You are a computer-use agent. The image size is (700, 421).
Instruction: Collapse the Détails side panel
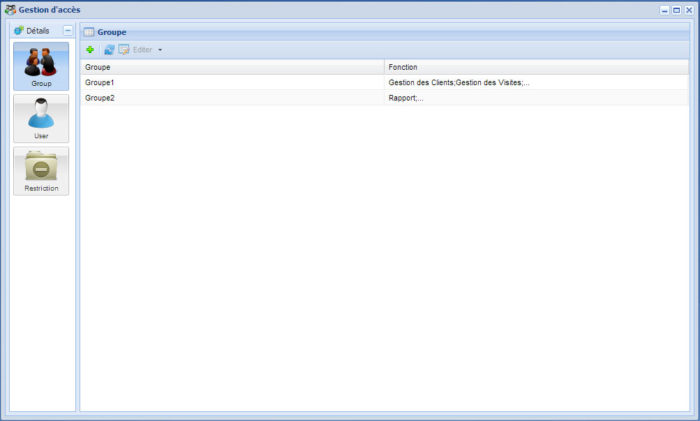[x=67, y=31]
